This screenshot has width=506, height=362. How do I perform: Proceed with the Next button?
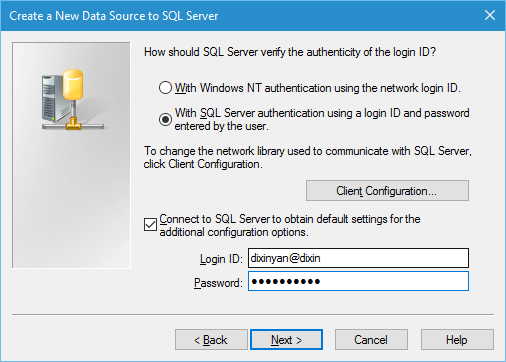(x=286, y=340)
